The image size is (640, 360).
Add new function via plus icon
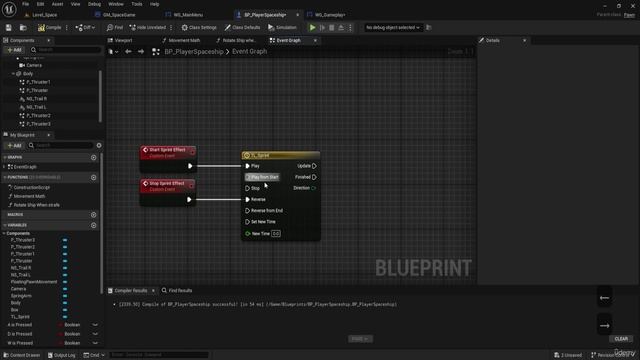93,178
